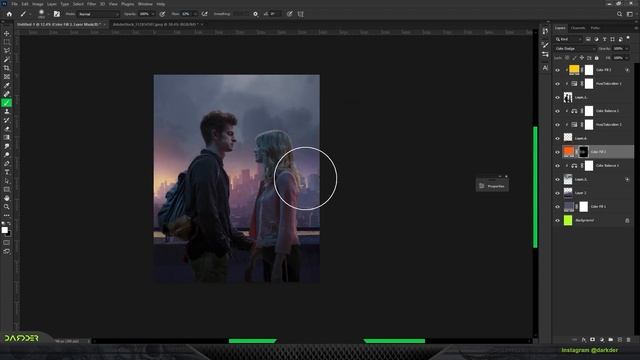Image resolution: width=640 pixels, height=360 pixels.
Task: Select the Rectangular Marquee tool
Action: click(x=7, y=42)
